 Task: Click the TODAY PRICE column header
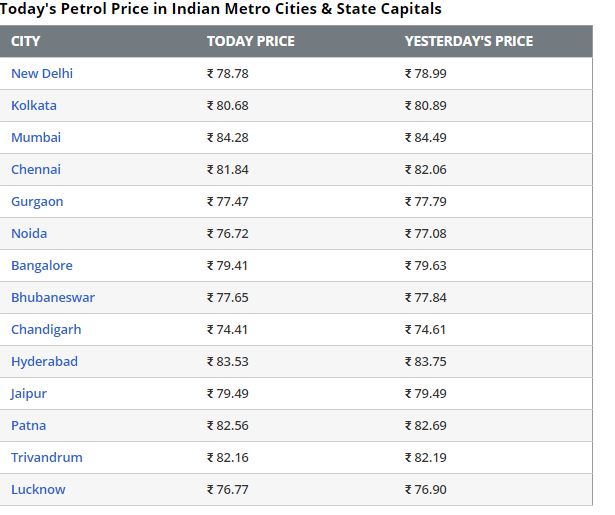coord(251,41)
